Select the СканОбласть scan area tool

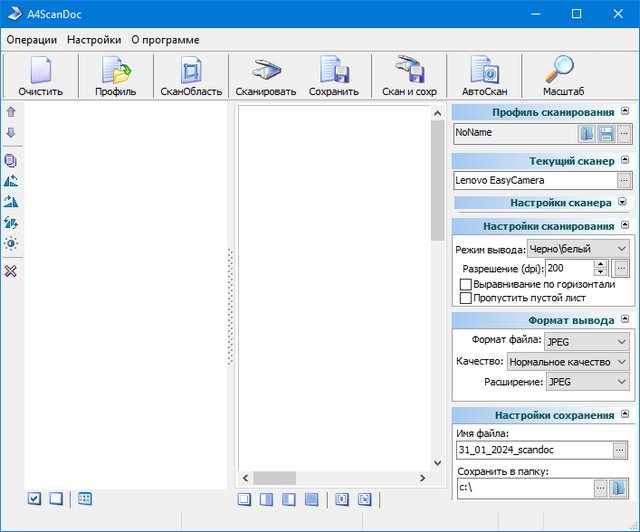(x=191, y=76)
